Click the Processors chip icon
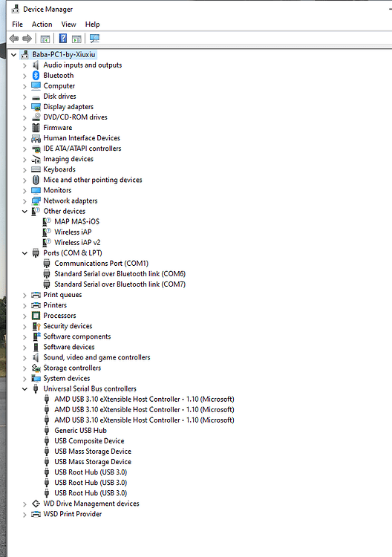 click(x=36, y=316)
